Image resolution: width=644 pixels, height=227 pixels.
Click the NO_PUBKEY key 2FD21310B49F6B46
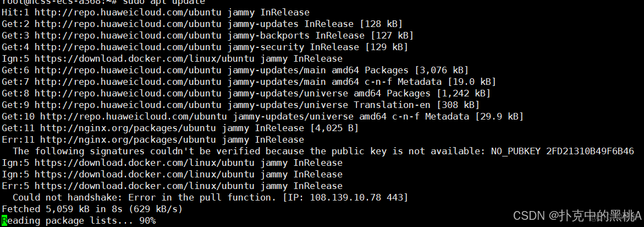point(587,151)
